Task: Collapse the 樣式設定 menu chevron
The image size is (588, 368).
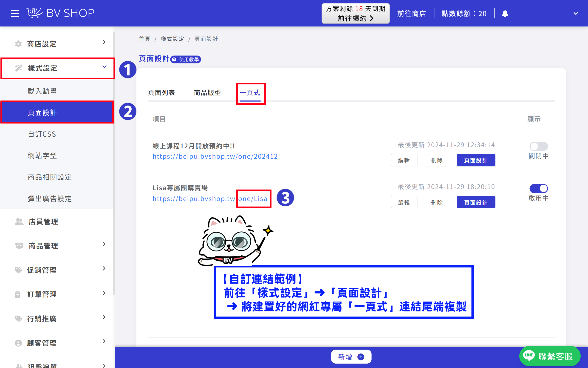Action: 105,67
